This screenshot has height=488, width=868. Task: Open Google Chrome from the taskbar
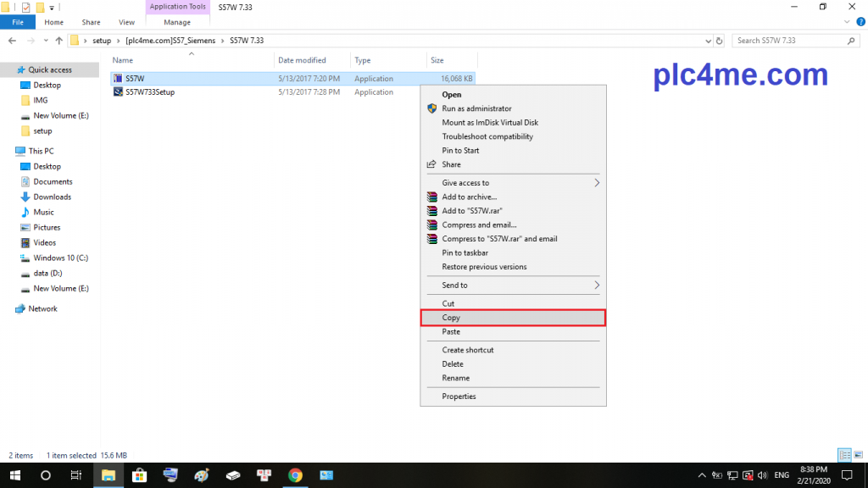[295, 475]
